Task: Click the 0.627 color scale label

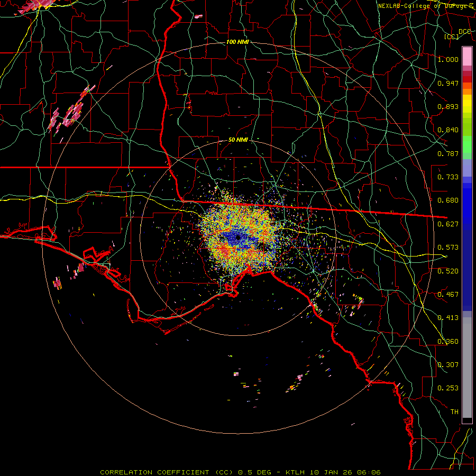Action: (448, 224)
